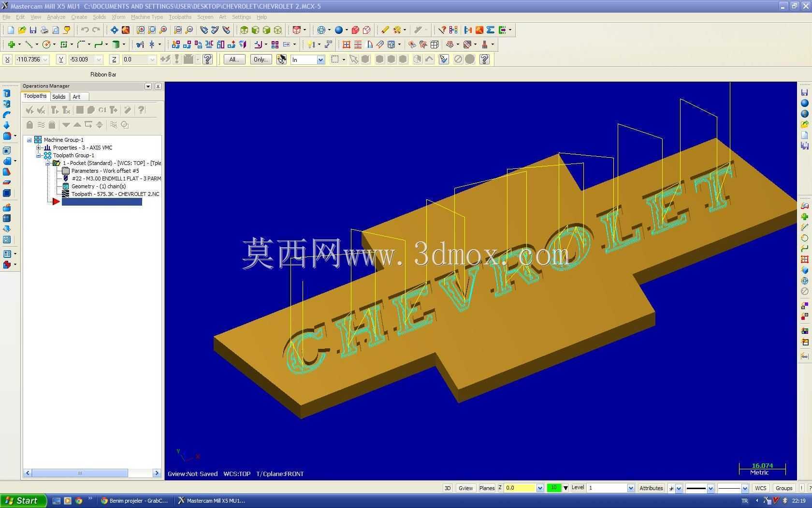Toggle the 3D construction mode button
Screen dimensions: 812x508
(448, 488)
